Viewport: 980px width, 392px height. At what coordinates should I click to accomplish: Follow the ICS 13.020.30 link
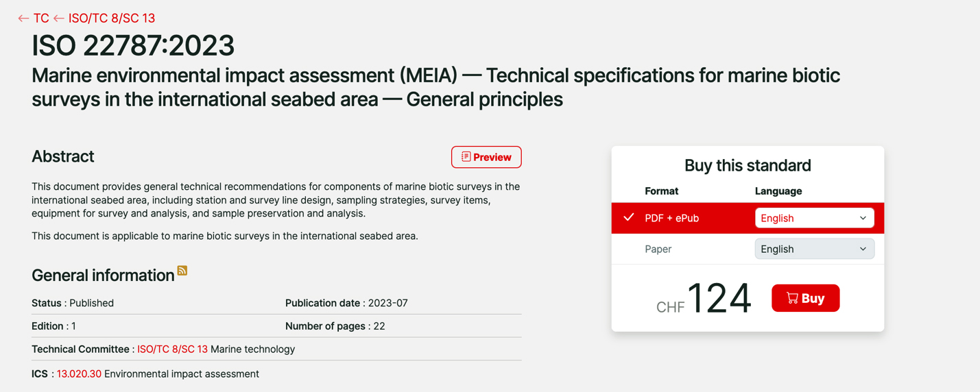[79, 373]
